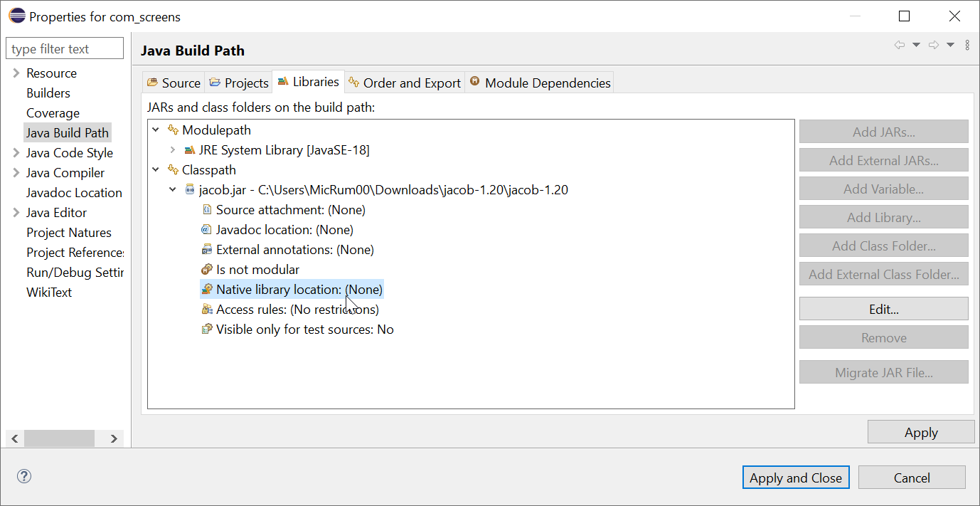Image resolution: width=980 pixels, height=506 pixels.
Task: Click the Classpath node icon
Action: (174, 169)
